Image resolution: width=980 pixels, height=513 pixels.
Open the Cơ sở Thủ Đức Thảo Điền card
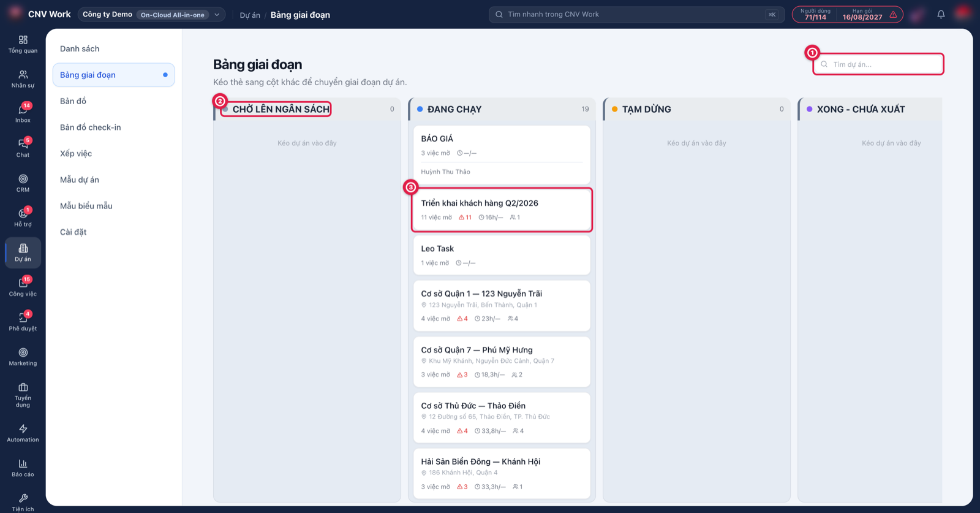502,417
